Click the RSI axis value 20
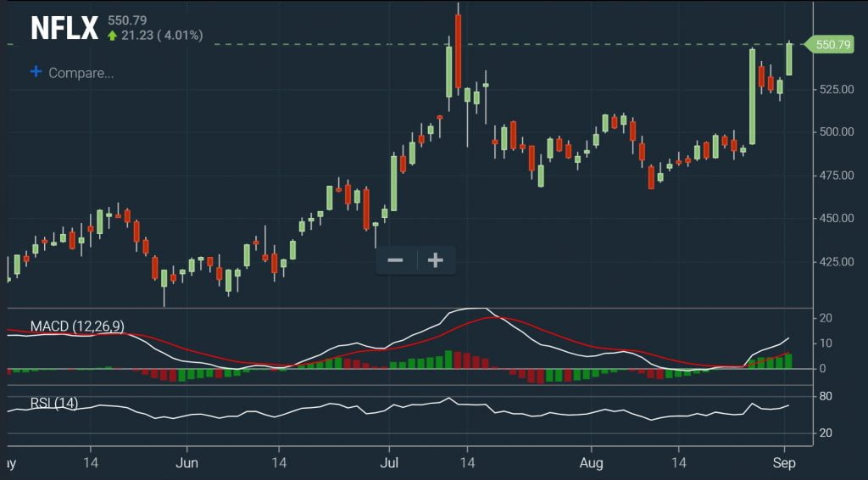 tap(826, 433)
